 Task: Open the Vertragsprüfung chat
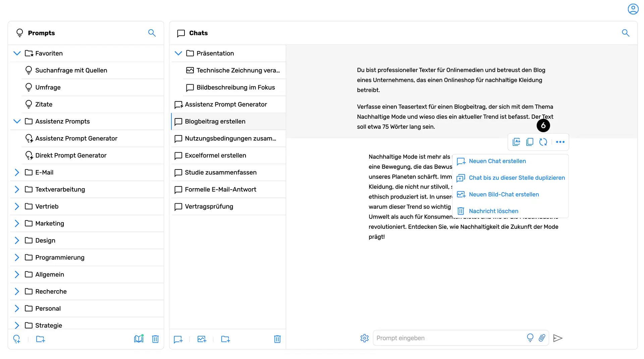click(x=228, y=207)
